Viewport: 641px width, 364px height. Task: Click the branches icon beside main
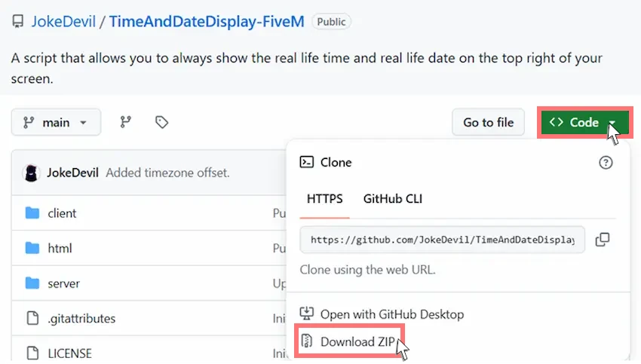tap(125, 122)
